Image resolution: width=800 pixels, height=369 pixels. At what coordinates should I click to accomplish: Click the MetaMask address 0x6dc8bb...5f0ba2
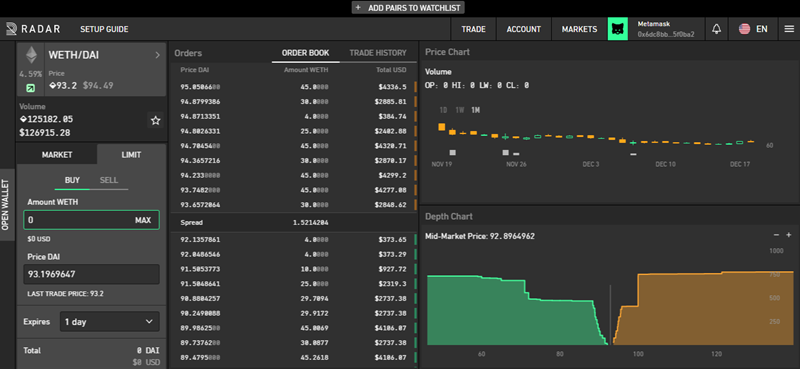(666, 34)
